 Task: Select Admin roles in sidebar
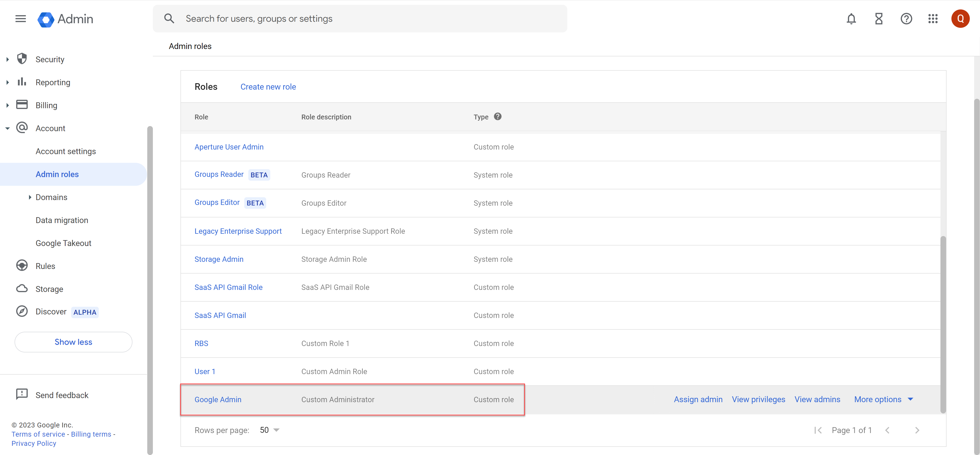pos(57,174)
